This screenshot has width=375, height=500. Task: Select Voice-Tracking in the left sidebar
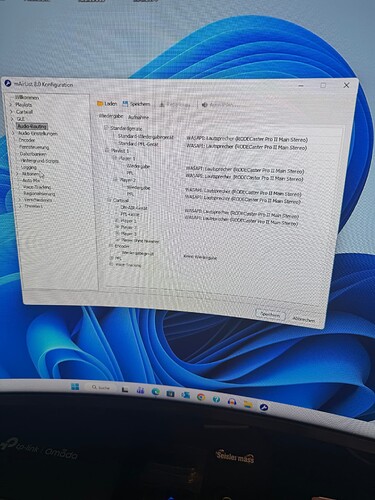37,187
